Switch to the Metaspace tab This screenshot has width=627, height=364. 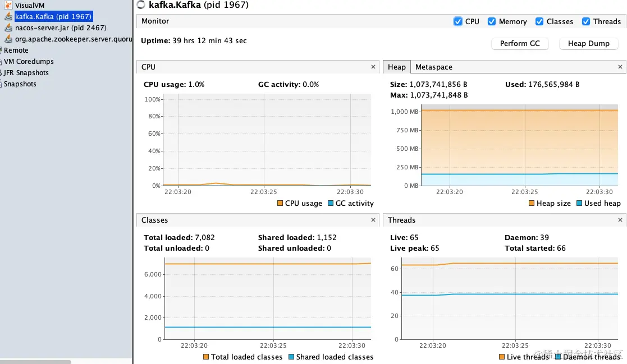click(433, 67)
